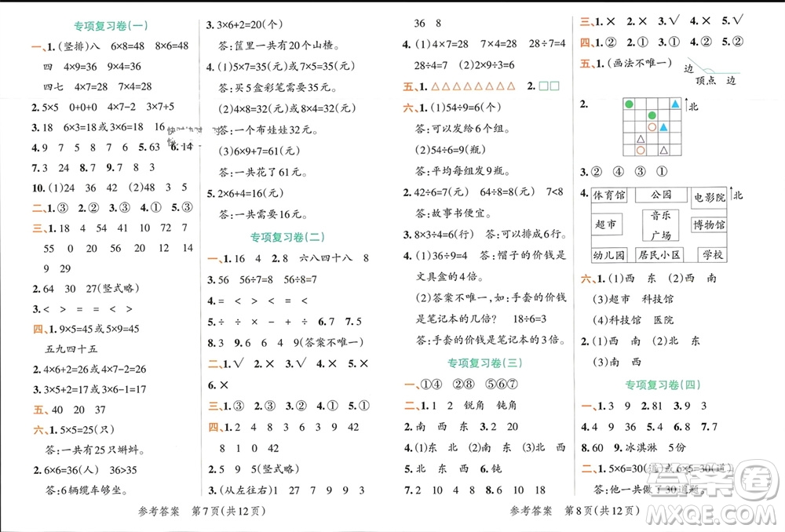Select the line 答:可以发给6个组。

[x=464, y=129]
